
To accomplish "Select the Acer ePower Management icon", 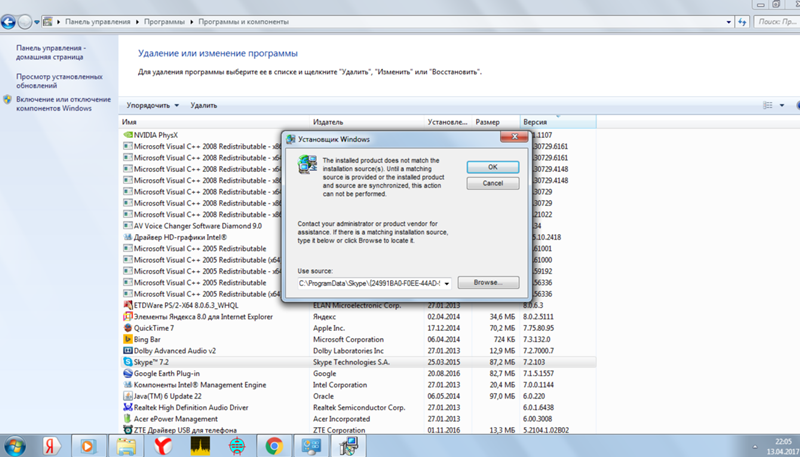I will [128, 419].
